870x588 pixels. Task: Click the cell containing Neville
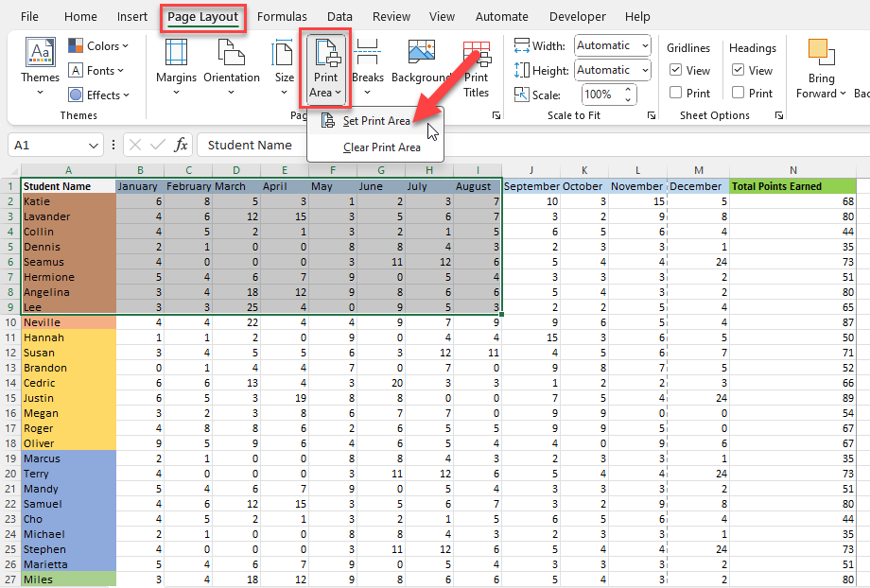coord(68,322)
